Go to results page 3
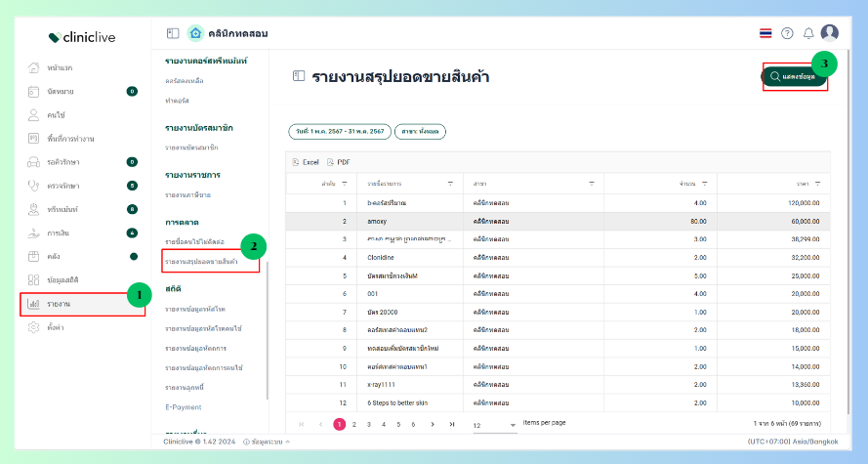This screenshot has height=464, width=868. tap(369, 424)
